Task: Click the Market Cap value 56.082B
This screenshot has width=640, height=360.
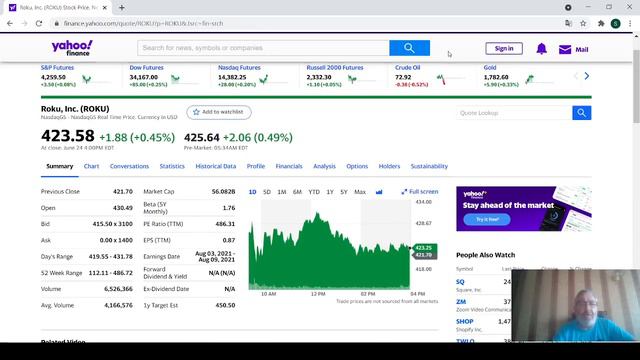Action: [x=223, y=191]
